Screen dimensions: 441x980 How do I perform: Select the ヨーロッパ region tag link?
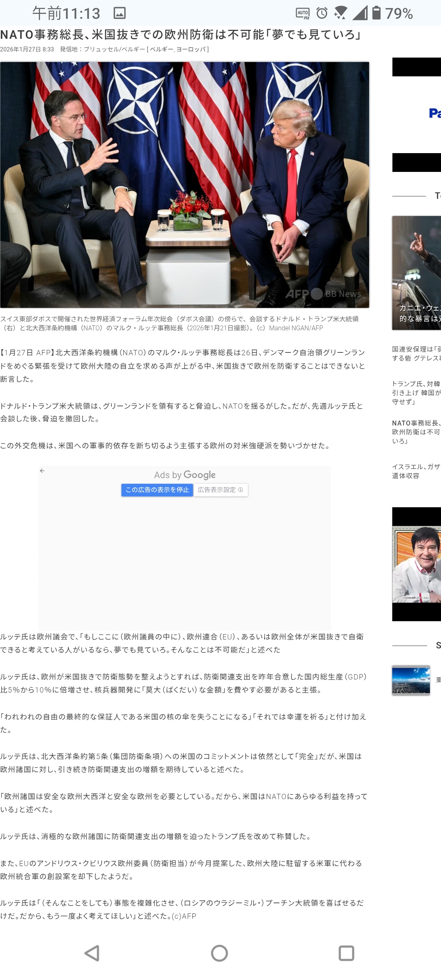pyautogui.click(x=191, y=49)
